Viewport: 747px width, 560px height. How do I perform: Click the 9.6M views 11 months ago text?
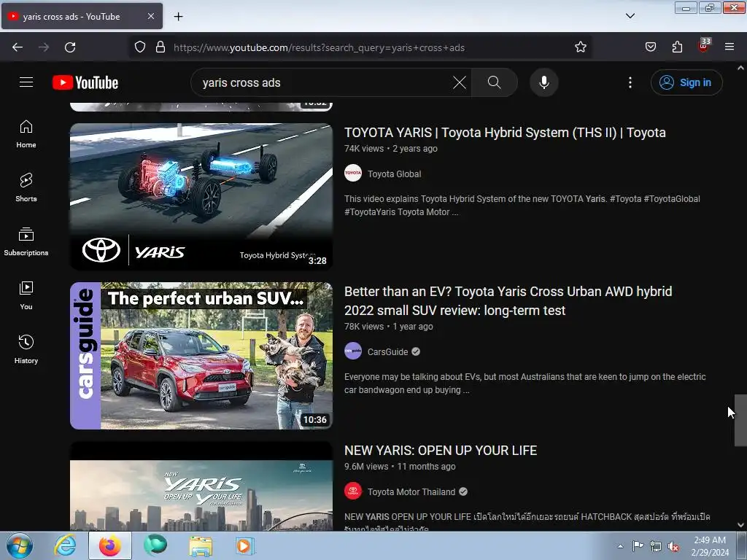click(400, 467)
